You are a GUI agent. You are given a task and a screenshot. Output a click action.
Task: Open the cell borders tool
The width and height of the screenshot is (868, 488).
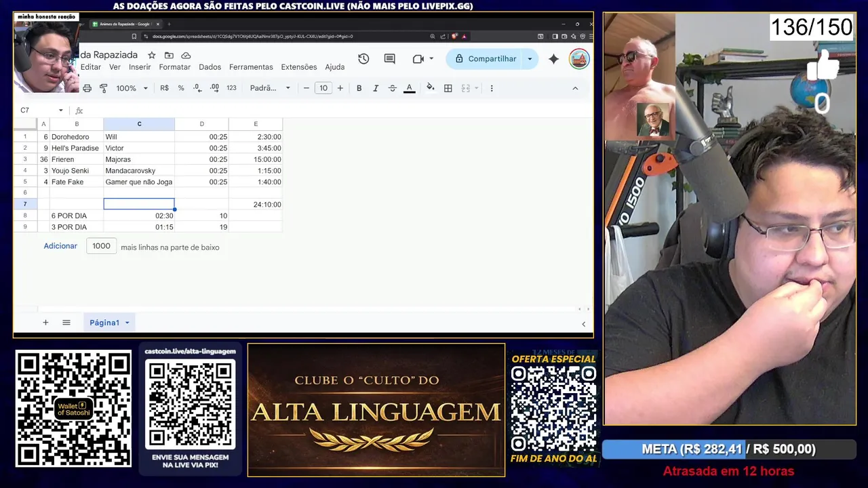pyautogui.click(x=448, y=88)
